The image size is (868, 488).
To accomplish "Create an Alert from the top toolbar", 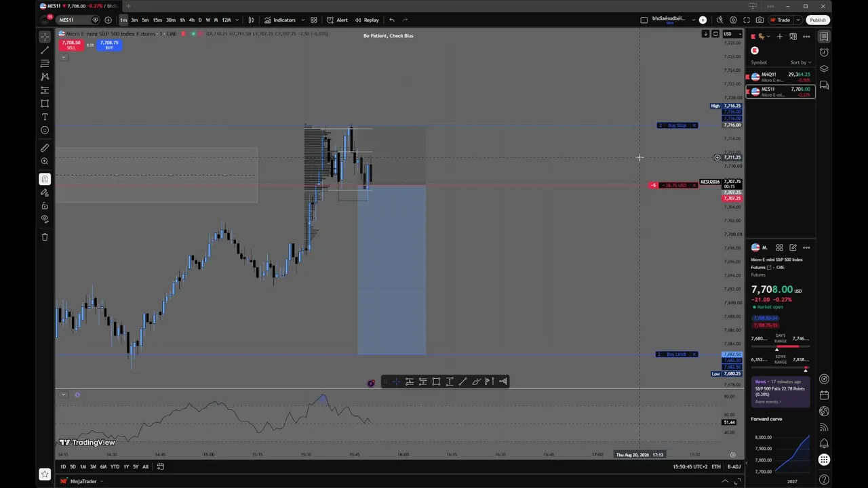I will pos(337,20).
